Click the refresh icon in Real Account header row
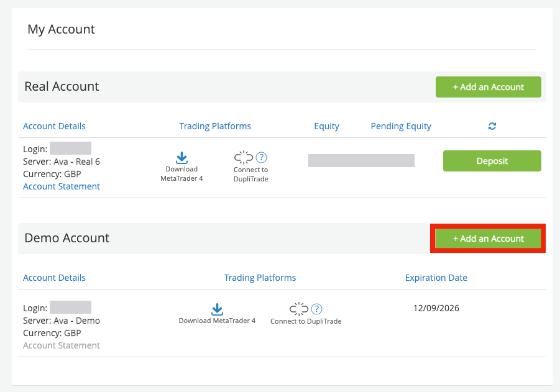 [492, 126]
